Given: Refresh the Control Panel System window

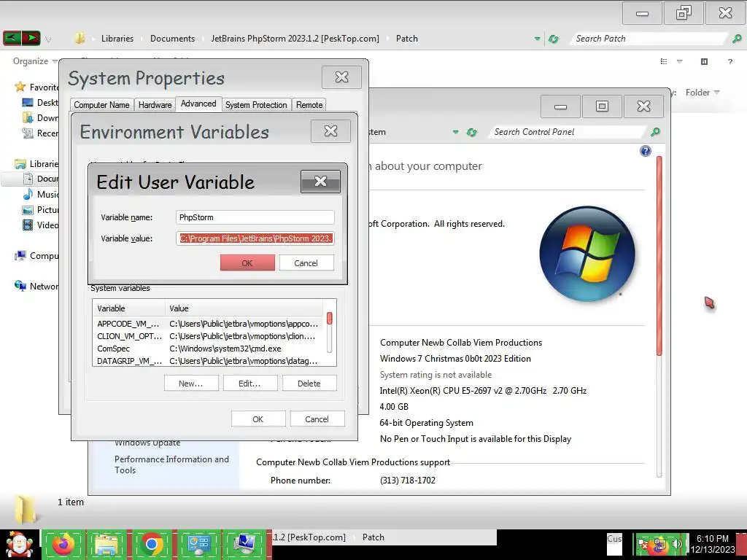Looking at the screenshot, I should click(472, 133).
